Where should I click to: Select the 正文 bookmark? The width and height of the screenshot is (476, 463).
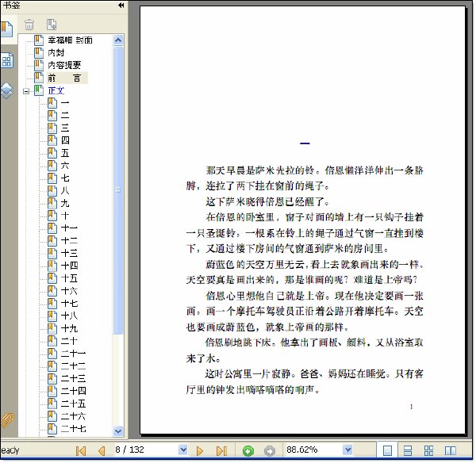(x=56, y=90)
